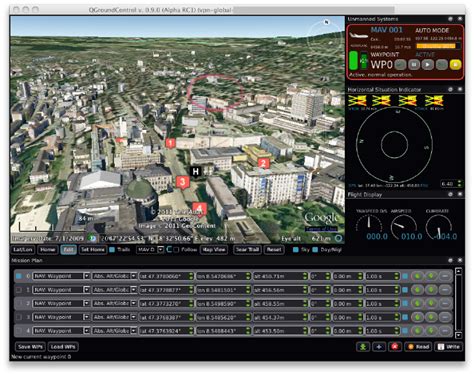Viewport: 474px width, 374px height.
Task: Toggle the current-waypoint checkbox for waypoint 0
Action: (19, 276)
